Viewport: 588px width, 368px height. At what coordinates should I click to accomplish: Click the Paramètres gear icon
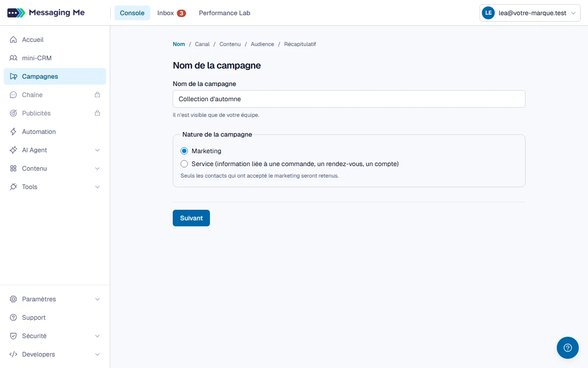[13, 299]
